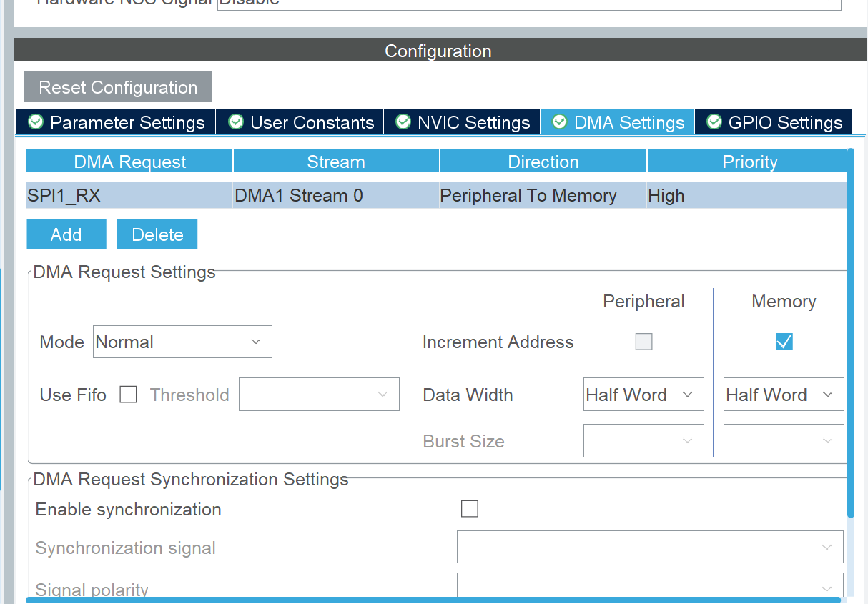Enable Peripheral increment address checkbox

[x=643, y=342]
